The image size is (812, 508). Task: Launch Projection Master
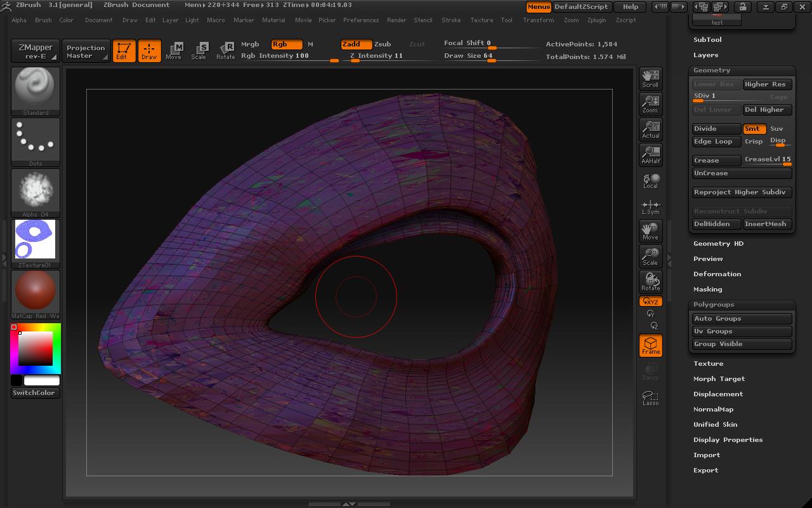pos(86,51)
